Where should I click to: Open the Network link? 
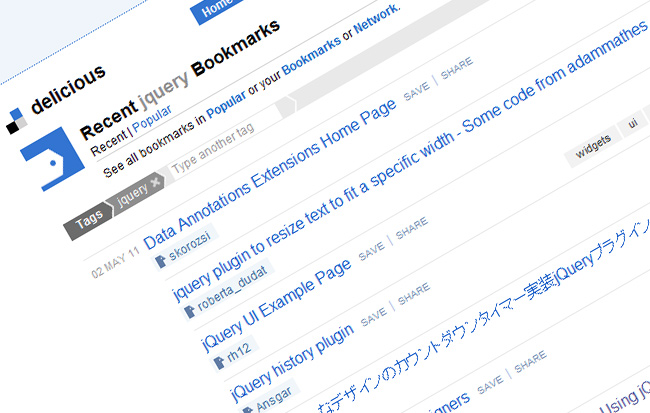(x=377, y=19)
